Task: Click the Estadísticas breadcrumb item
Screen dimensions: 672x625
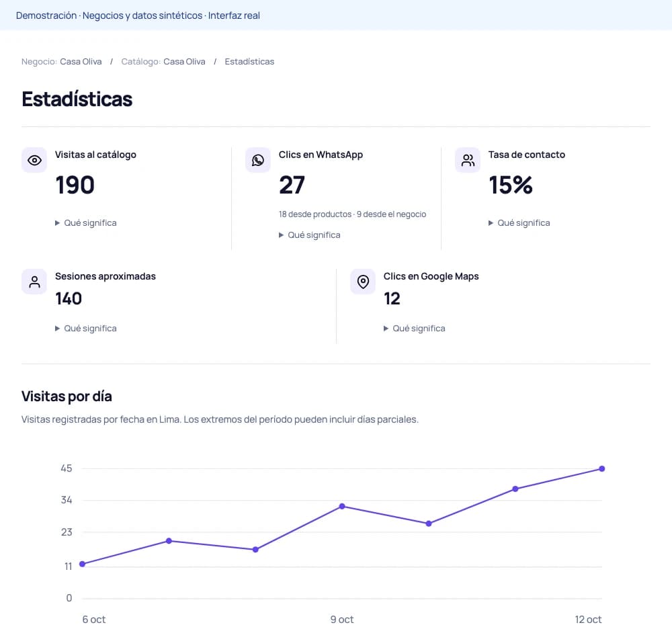Action: 249,61
